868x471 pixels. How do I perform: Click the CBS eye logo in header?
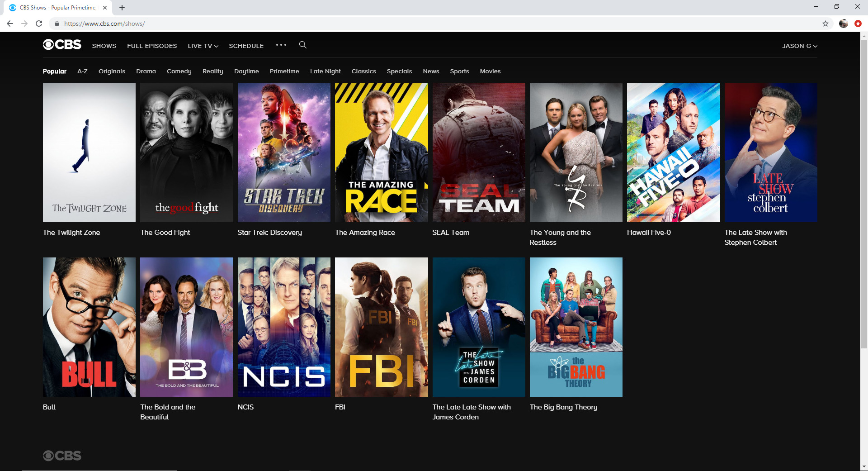pyautogui.click(x=62, y=44)
